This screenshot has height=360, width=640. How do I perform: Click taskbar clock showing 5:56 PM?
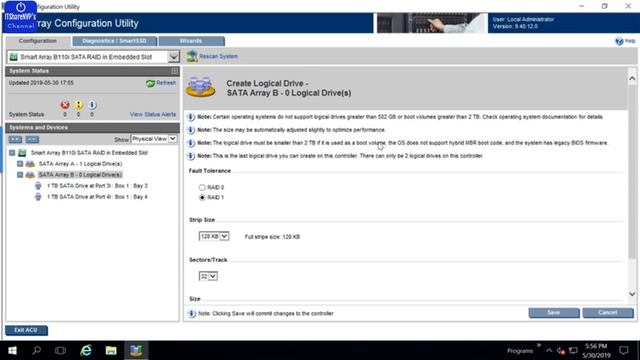tap(596, 351)
